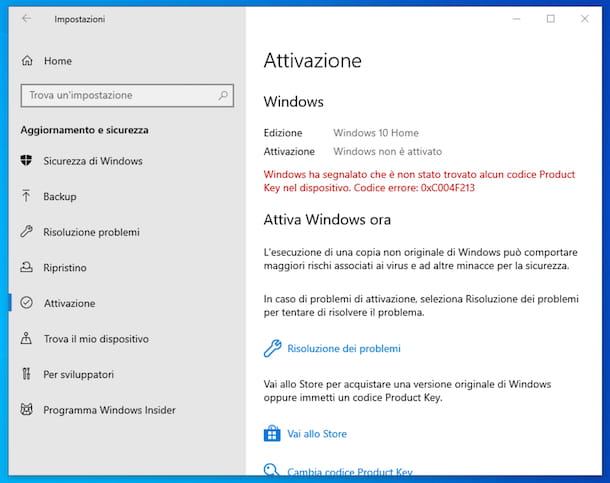Click the Backup upload arrow icon
The image size is (610, 483).
coord(26,196)
